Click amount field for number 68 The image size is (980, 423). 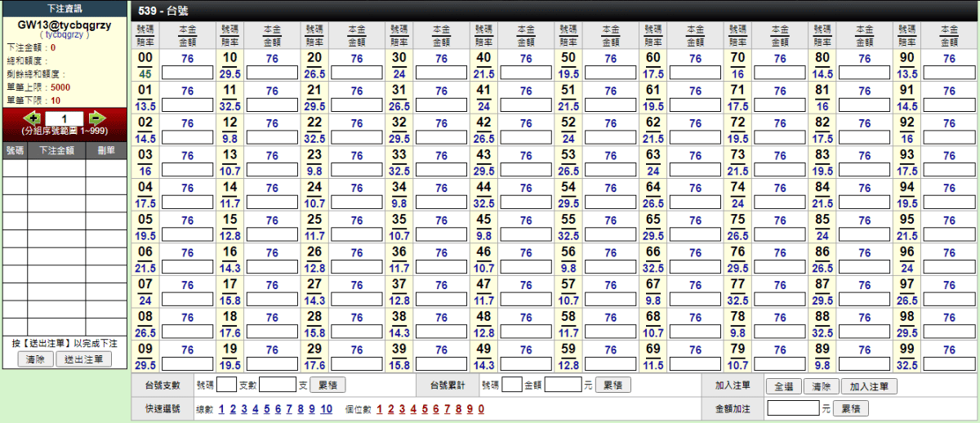coord(695,332)
